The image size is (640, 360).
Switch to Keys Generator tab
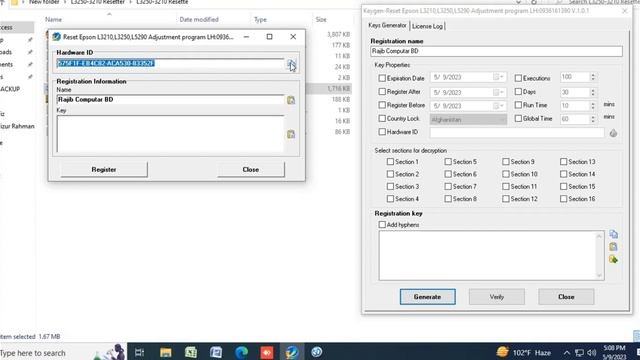[387, 25]
